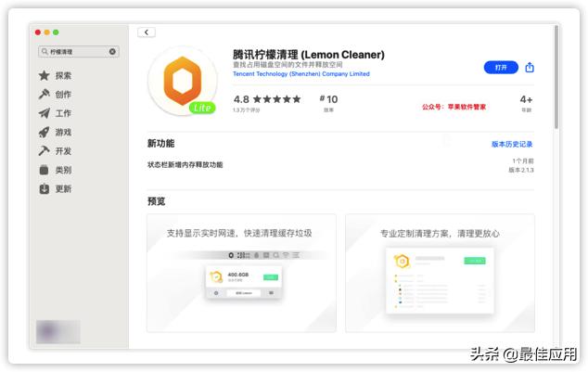Click the rocket icon beside 游戏
Viewport: 588px width, 372px height.
[45, 132]
